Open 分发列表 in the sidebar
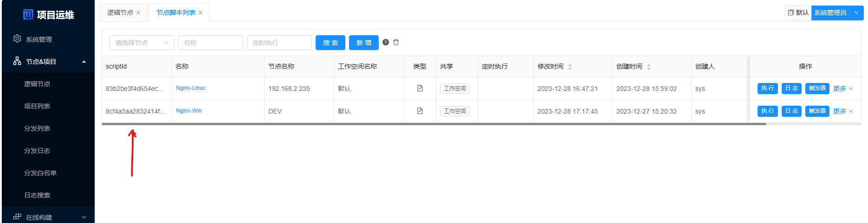The height and width of the screenshot is (223, 868). [37, 128]
